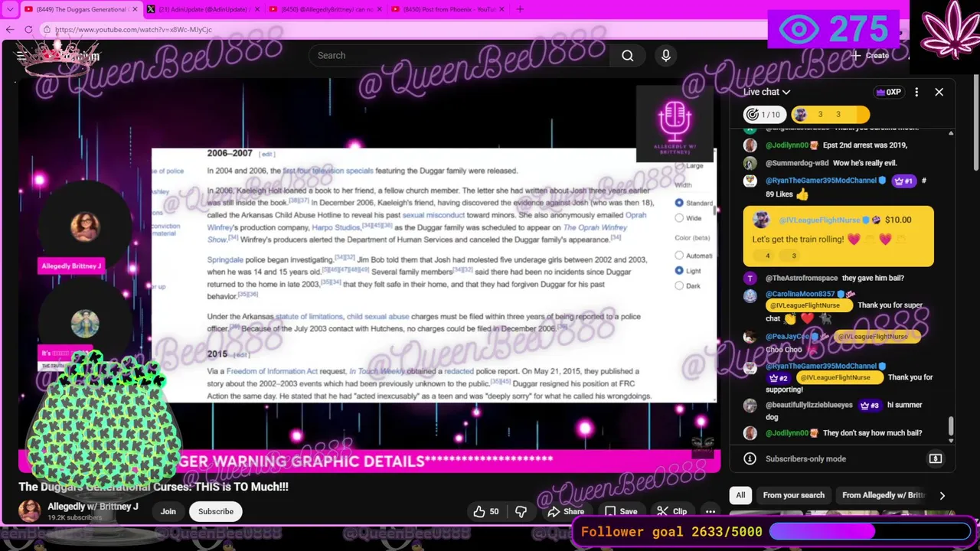Image resolution: width=980 pixels, height=551 pixels.
Task: Select the From your search chip
Action: [x=793, y=495]
